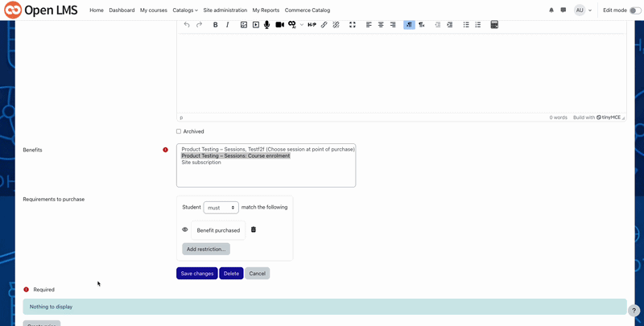This screenshot has height=326, width=644.
Task: Open the messages chat icon
Action: 563,10
